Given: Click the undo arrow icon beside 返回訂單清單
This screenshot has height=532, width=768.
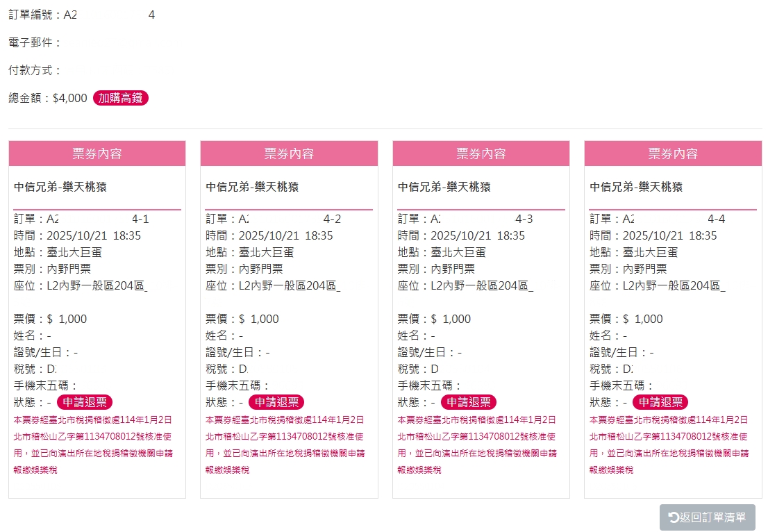Looking at the screenshot, I should pos(673,517).
